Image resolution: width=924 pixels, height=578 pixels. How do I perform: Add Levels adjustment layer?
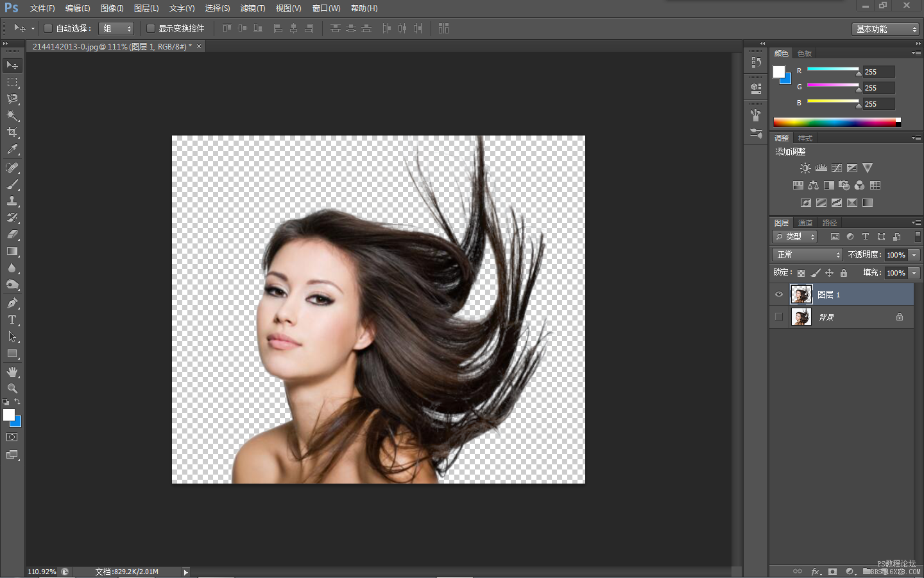pyautogui.click(x=821, y=168)
